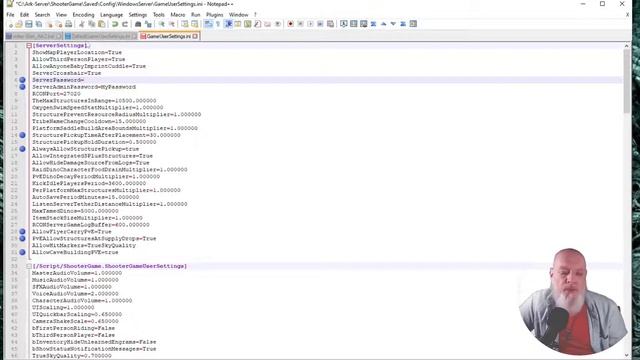This screenshot has height=360, width=640.
Task: Toggle bookmark on PvEAllowStructuresAtSupplyDrops line
Action: click(x=22, y=238)
